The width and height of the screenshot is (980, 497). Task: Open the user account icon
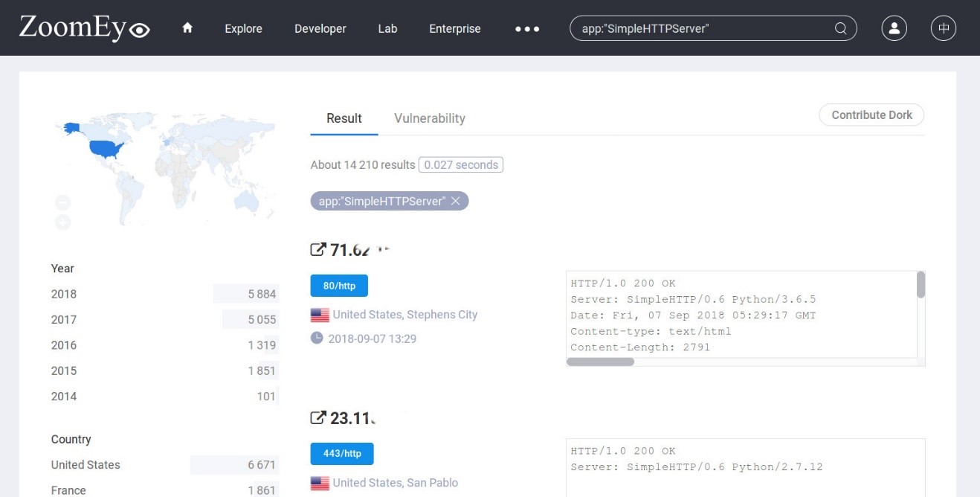894,28
